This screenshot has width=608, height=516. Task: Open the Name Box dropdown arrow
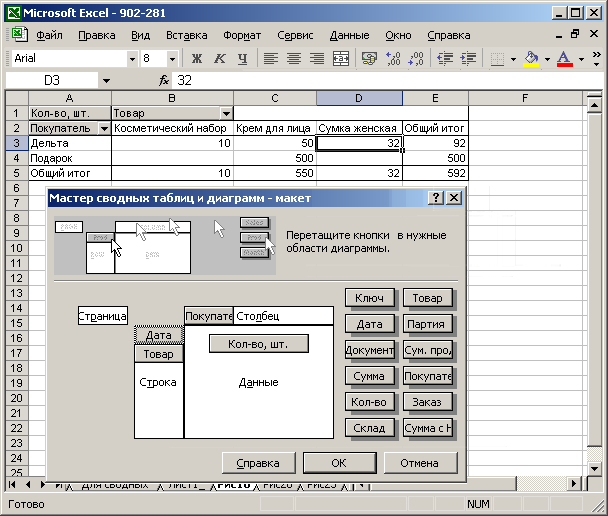click(x=106, y=81)
